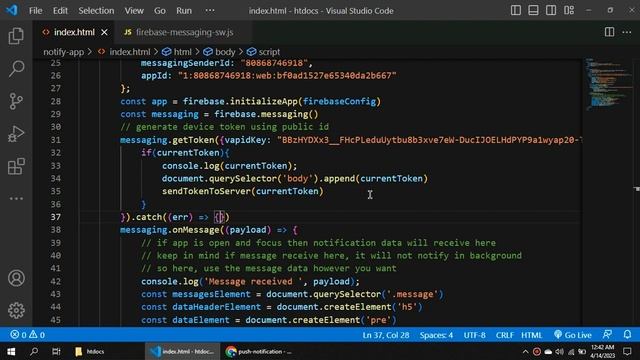Image resolution: width=640 pixels, height=360 pixels.
Task: Open Windows taskbar search
Action: [x=34, y=351]
